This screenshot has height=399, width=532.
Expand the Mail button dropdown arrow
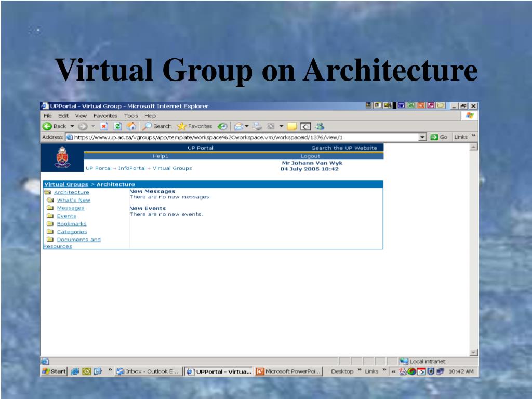tap(247, 126)
